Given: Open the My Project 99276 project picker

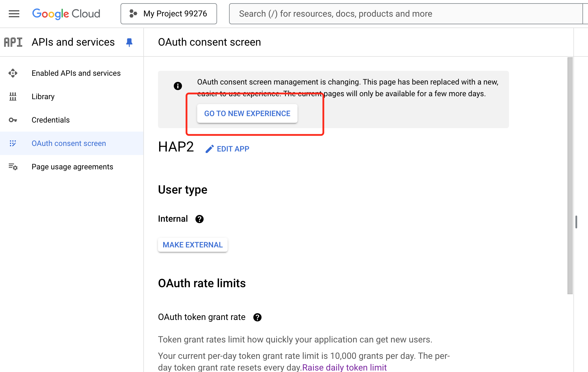Looking at the screenshot, I should (x=169, y=14).
